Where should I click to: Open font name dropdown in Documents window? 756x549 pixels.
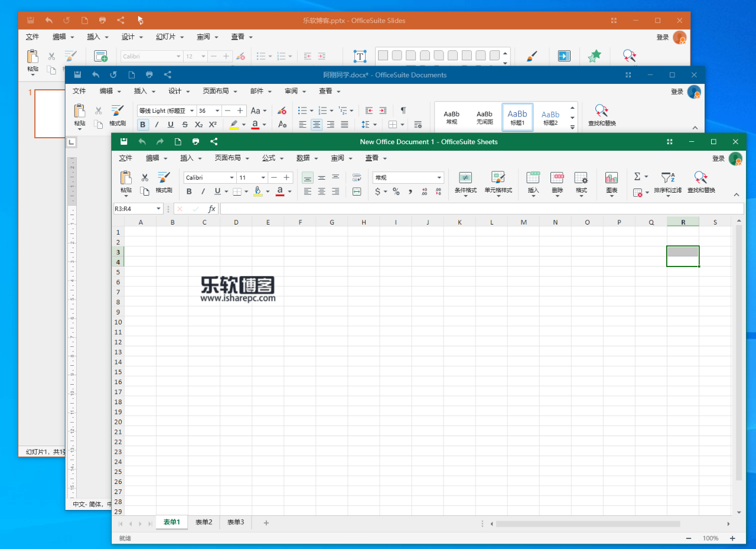click(x=192, y=111)
